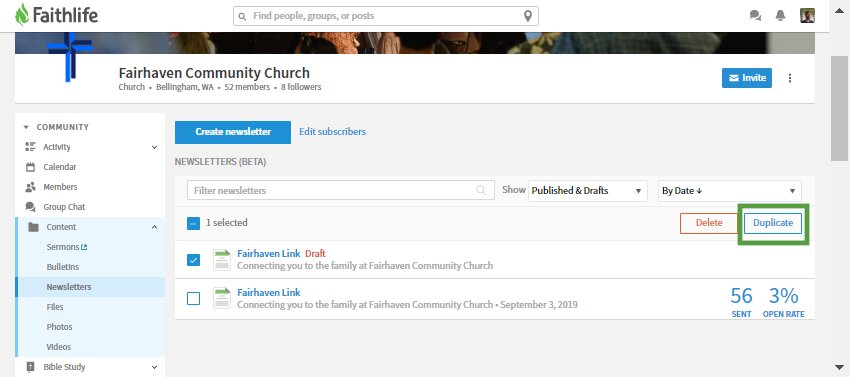Viewport: 850px width, 377px height.
Task: Click the magnifier icon in filter newsletters
Action: (481, 190)
